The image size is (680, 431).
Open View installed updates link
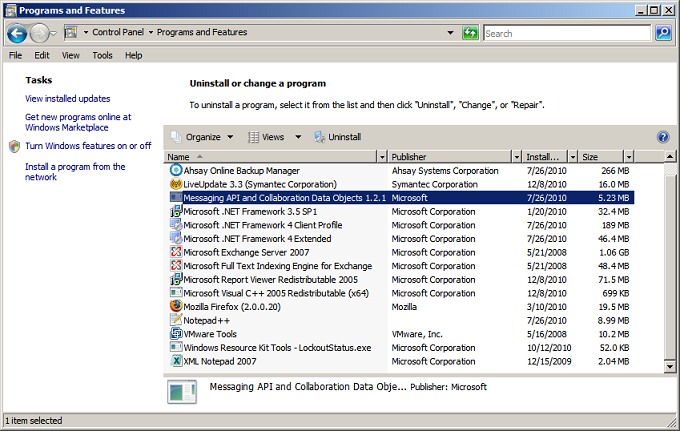(x=68, y=99)
